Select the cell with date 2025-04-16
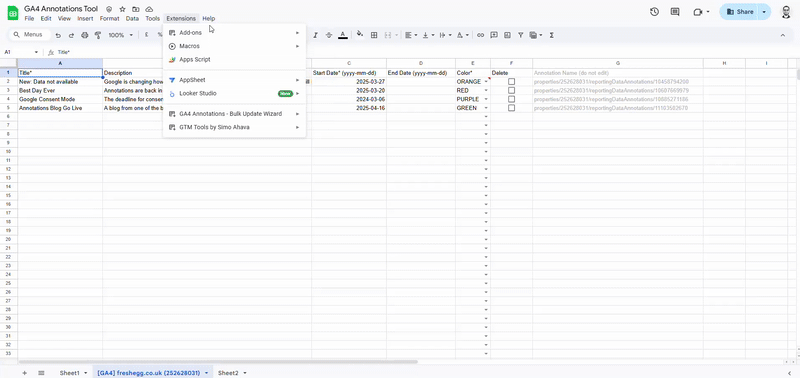 tap(349, 108)
